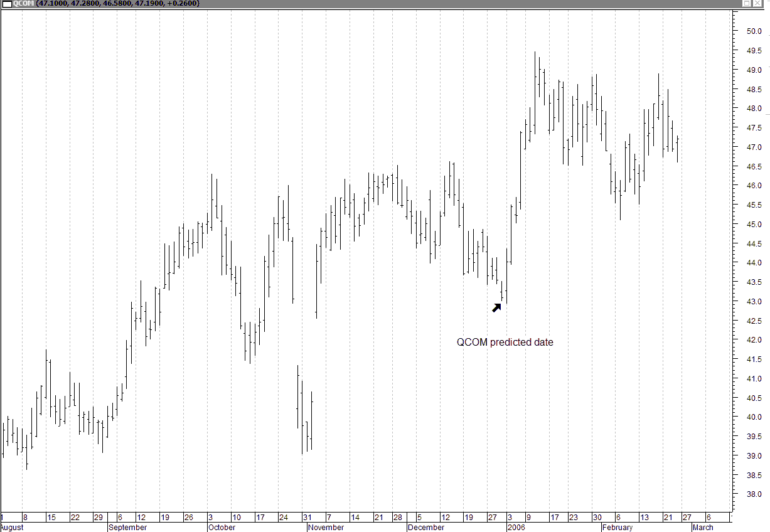Click the 45.5 price axis label
This screenshot has height=532, width=770.
754,205
